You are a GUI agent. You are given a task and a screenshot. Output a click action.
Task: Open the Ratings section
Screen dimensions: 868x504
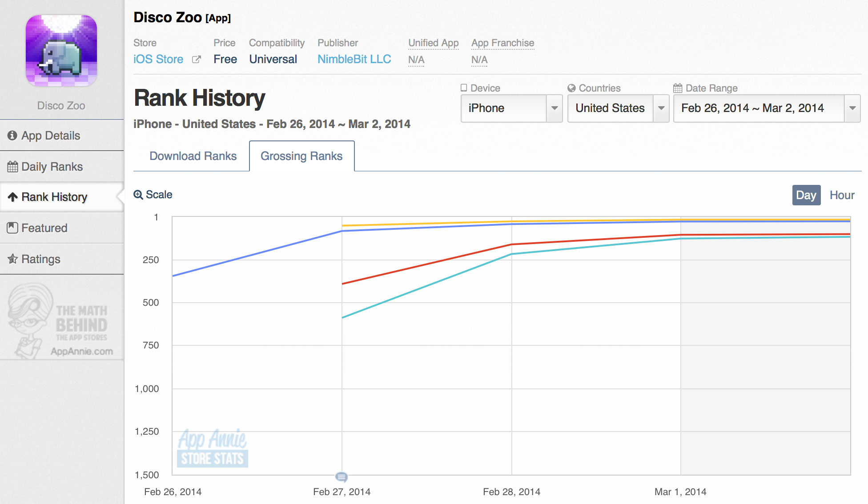click(x=62, y=259)
